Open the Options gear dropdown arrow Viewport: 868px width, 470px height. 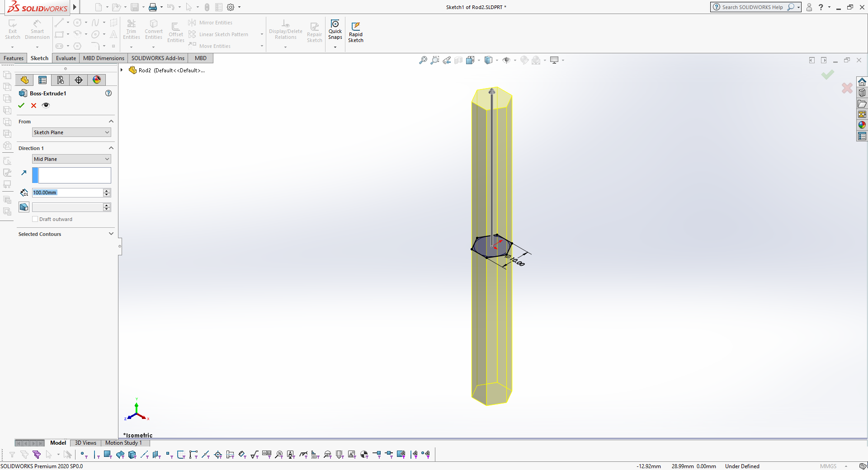[x=239, y=7]
